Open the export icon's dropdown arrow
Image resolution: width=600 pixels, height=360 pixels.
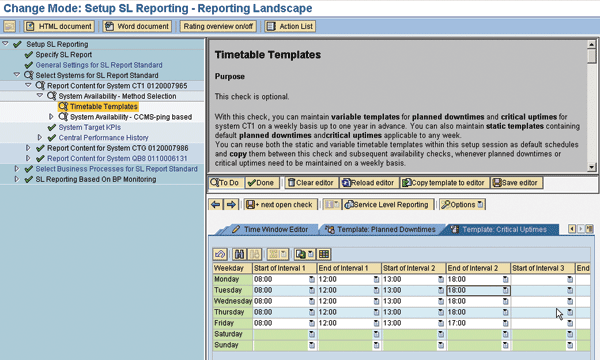(x=311, y=254)
